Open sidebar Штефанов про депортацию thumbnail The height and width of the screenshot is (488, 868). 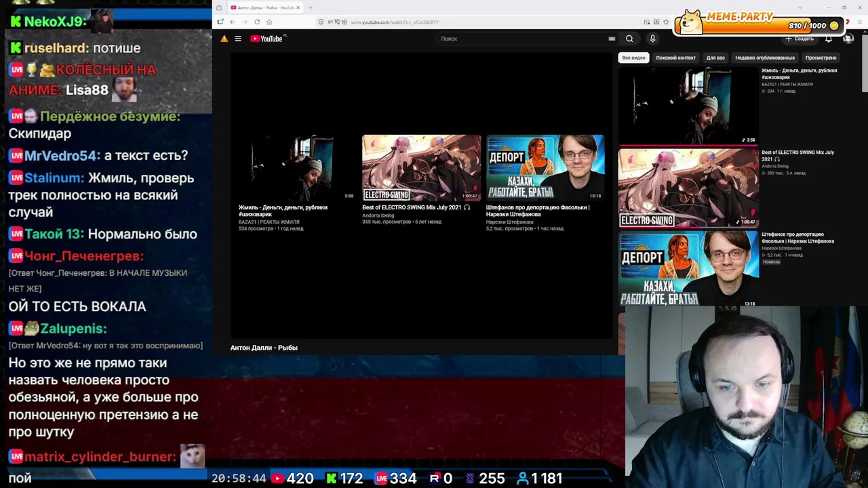point(688,269)
